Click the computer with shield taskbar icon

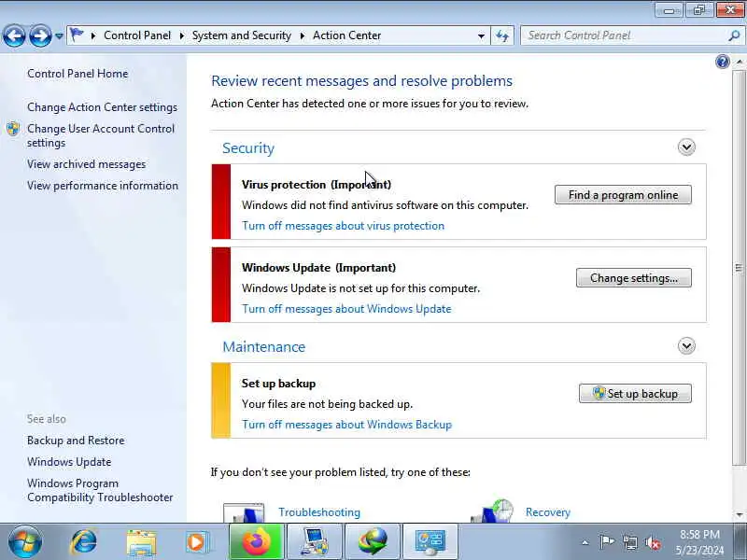point(315,541)
